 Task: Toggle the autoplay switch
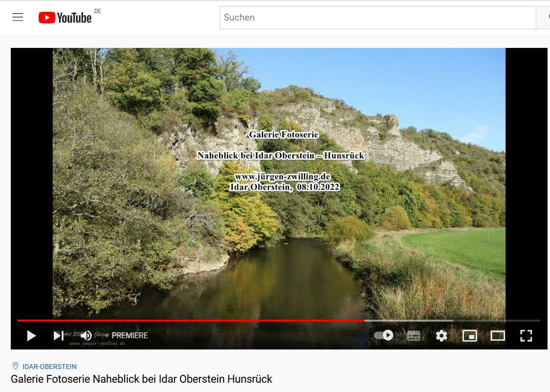coord(384,335)
